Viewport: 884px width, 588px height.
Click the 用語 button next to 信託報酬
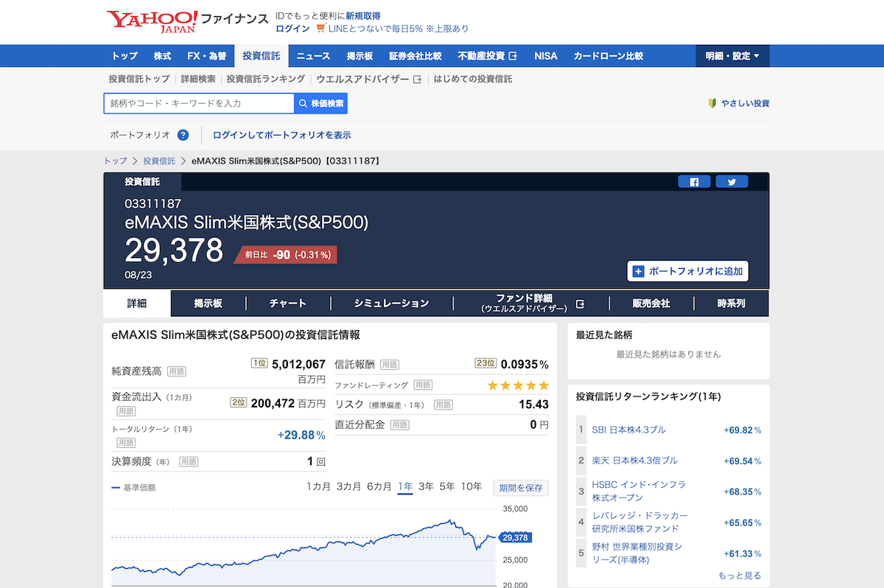pyautogui.click(x=390, y=364)
